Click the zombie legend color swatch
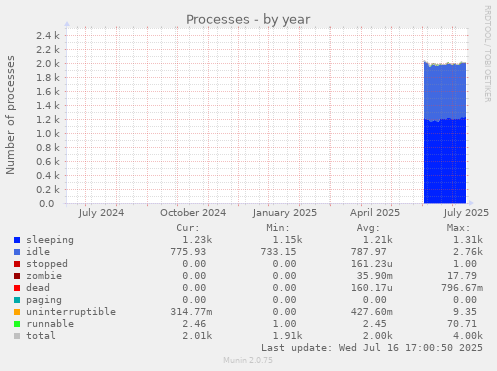 tap(17, 276)
